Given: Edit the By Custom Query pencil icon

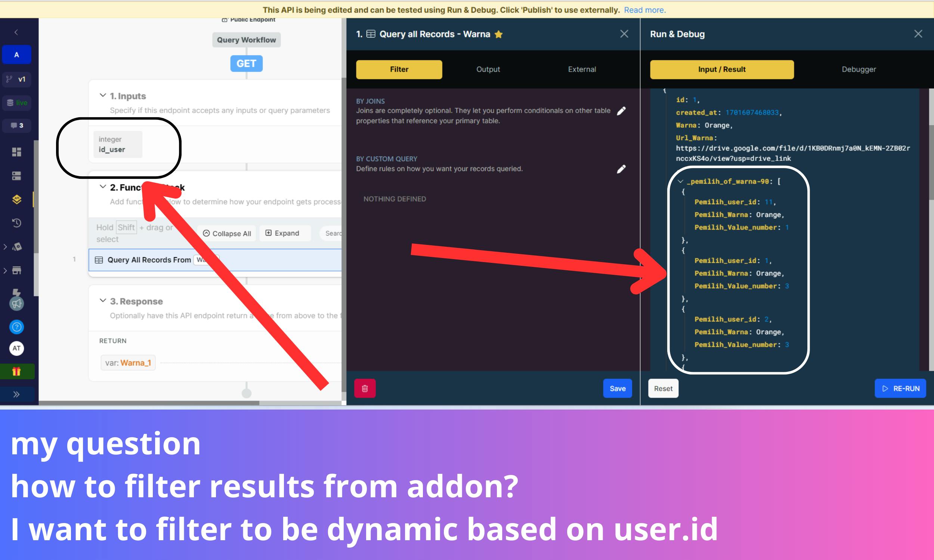Looking at the screenshot, I should coord(621,169).
